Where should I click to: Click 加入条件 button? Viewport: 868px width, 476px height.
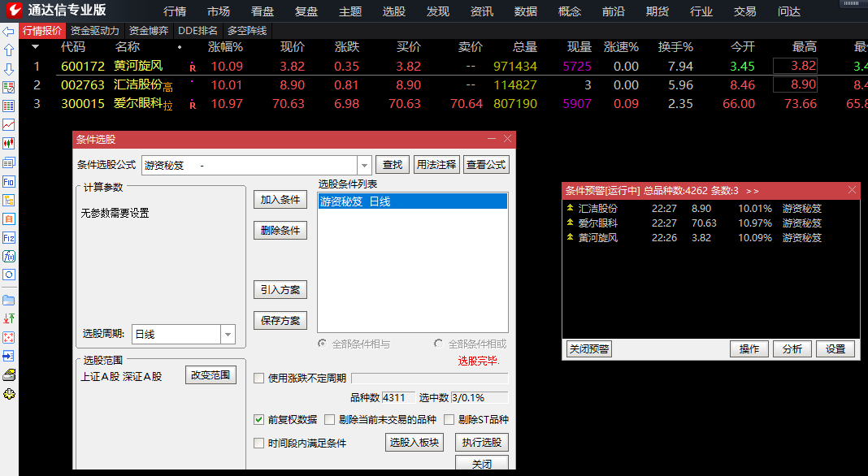point(280,200)
